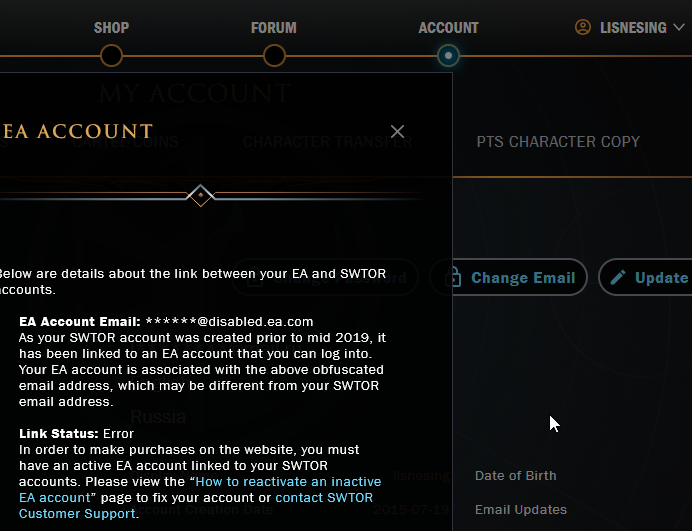Screen dimensions: 692x531
Task: Click the lock icon on Change Email
Action: coord(452,278)
